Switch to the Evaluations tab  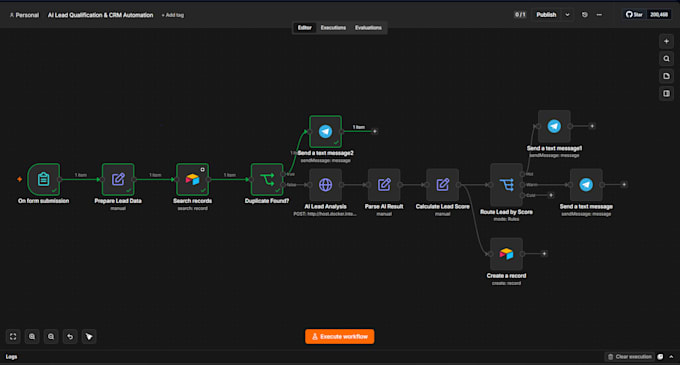tap(368, 28)
